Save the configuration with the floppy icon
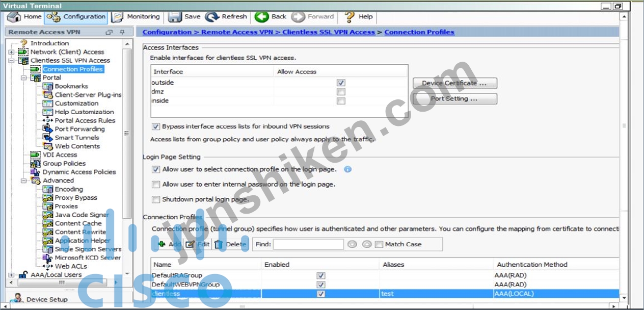The height and width of the screenshot is (310, 644). [175, 17]
